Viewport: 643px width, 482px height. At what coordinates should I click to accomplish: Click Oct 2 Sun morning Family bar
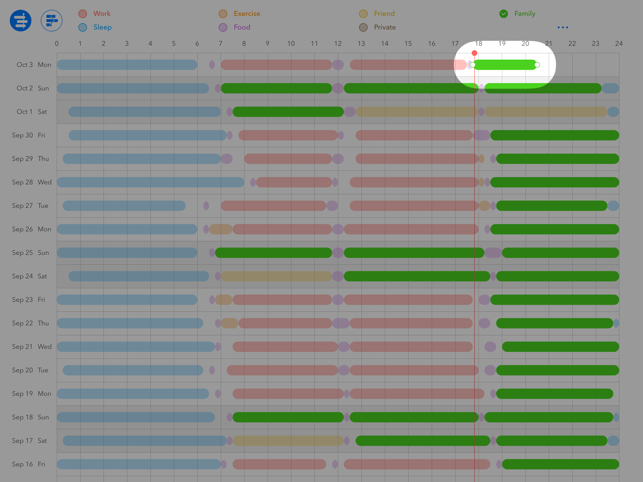tap(276, 88)
